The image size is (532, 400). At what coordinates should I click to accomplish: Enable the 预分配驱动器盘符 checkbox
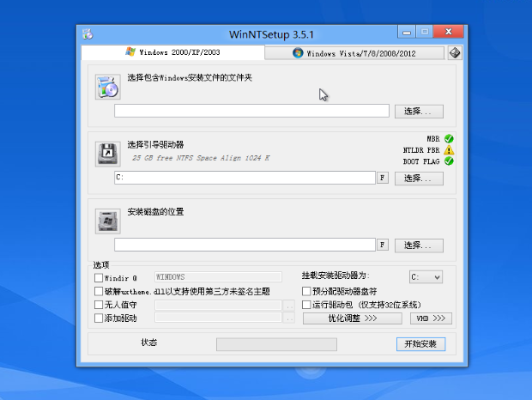[x=306, y=292]
